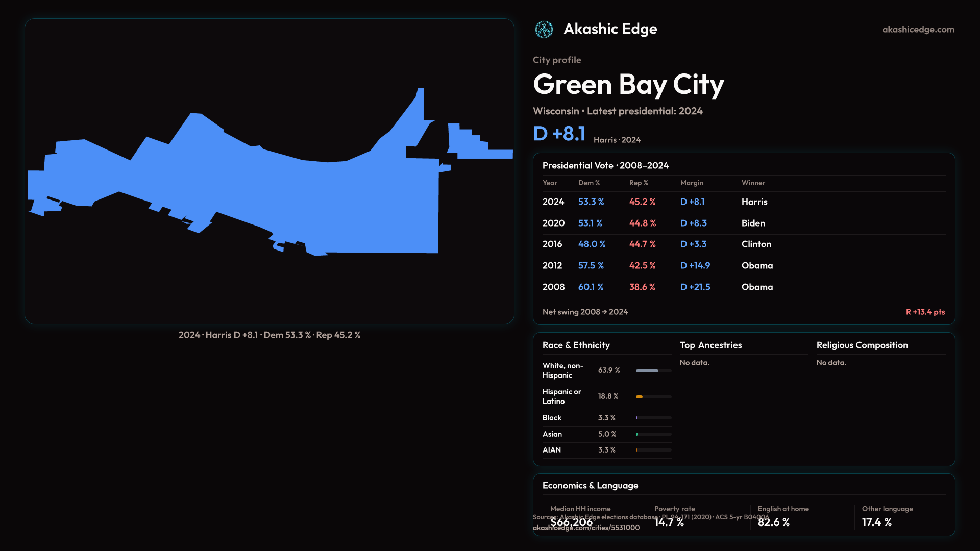Image resolution: width=980 pixels, height=551 pixels.
Task: Click the Other language 17.4 % stat
Action: click(x=876, y=522)
